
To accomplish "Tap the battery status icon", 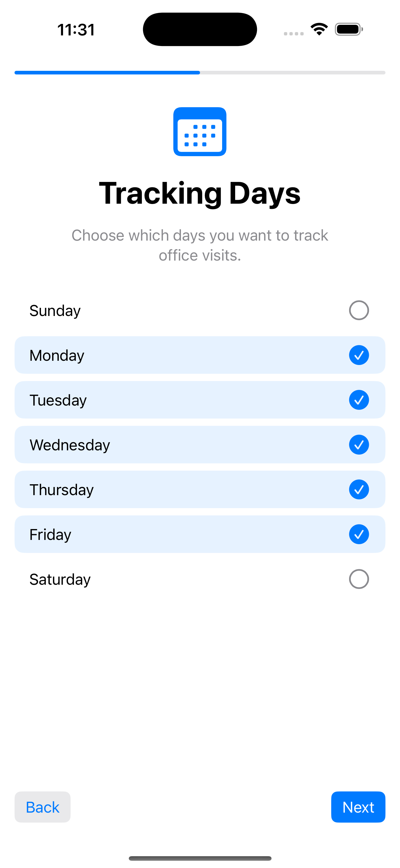I will [x=349, y=29].
